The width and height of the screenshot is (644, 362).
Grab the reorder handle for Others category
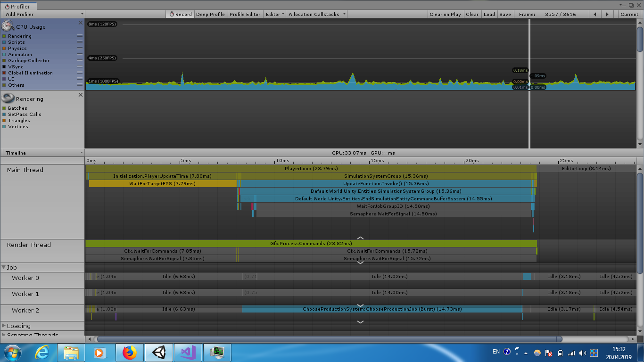point(80,85)
